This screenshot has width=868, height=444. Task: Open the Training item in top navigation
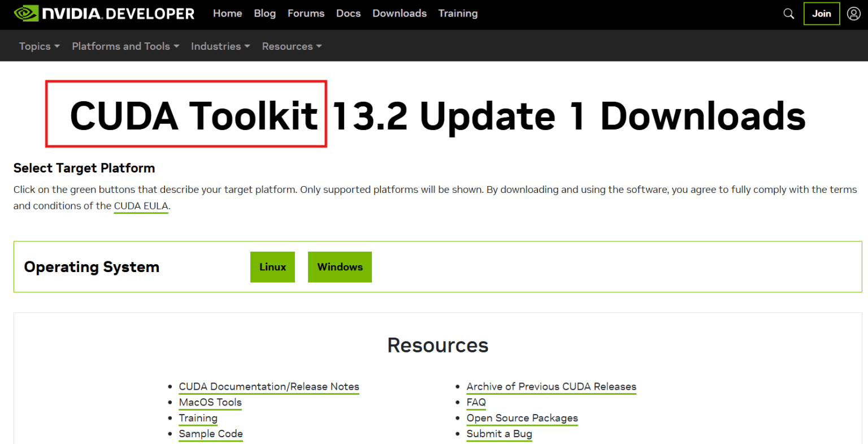(458, 14)
